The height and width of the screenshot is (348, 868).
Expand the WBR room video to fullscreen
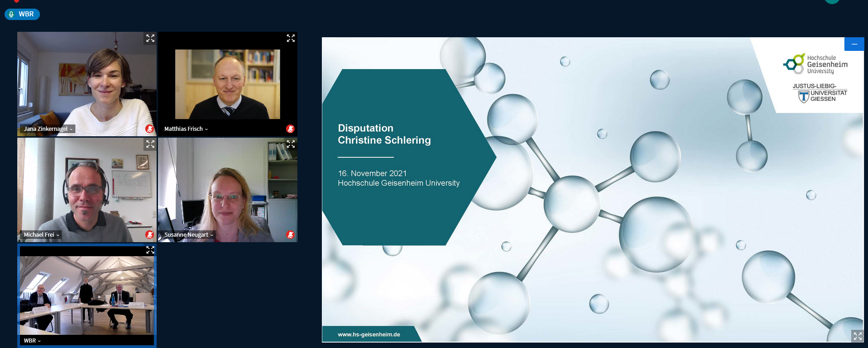click(x=150, y=250)
